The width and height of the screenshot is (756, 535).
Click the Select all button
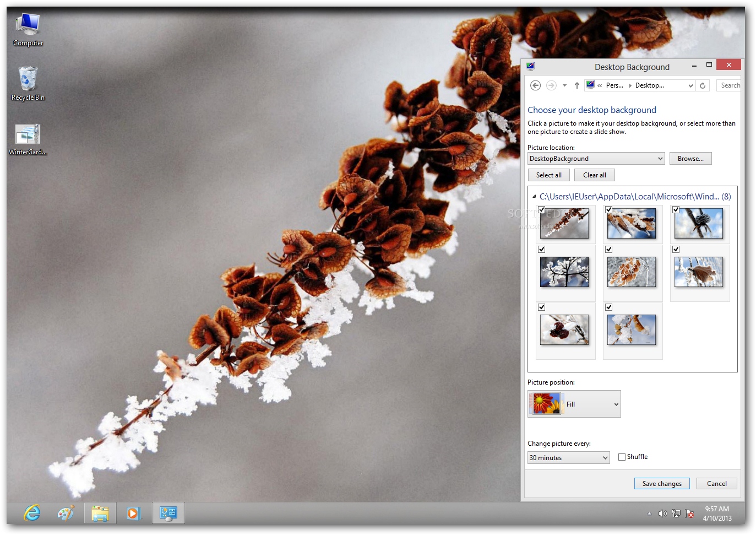pyautogui.click(x=549, y=175)
